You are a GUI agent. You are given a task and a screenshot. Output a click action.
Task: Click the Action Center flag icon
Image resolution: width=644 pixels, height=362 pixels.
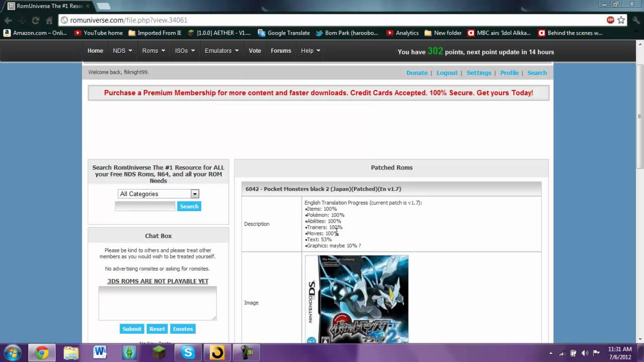597,353
